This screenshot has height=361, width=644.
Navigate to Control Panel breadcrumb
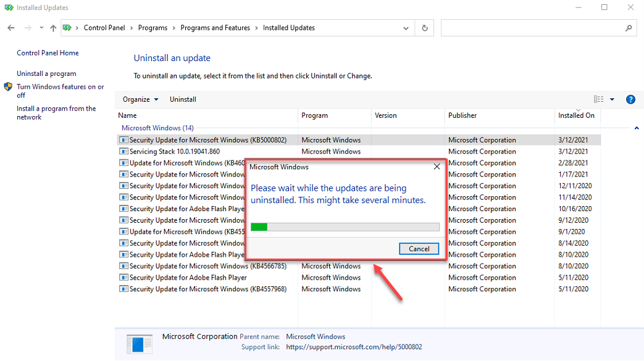(x=104, y=28)
